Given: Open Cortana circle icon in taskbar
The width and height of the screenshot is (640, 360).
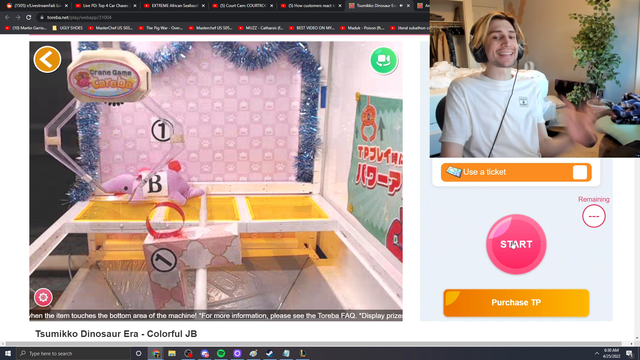Looking at the screenshot, I should [x=138, y=353].
